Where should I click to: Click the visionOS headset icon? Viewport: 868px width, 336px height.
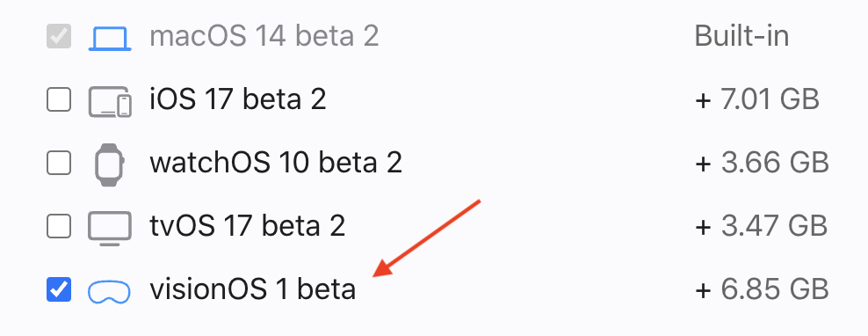click(x=109, y=292)
